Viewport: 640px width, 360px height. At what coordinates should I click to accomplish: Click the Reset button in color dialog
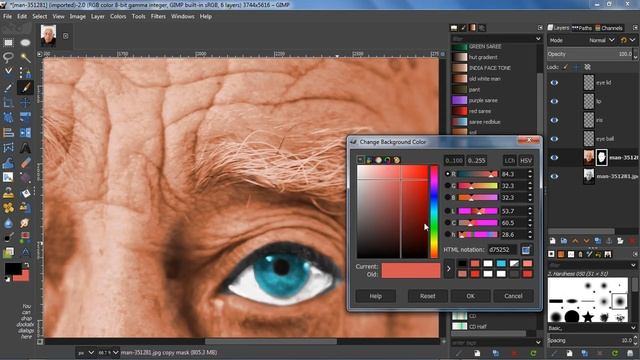[x=427, y=296]
